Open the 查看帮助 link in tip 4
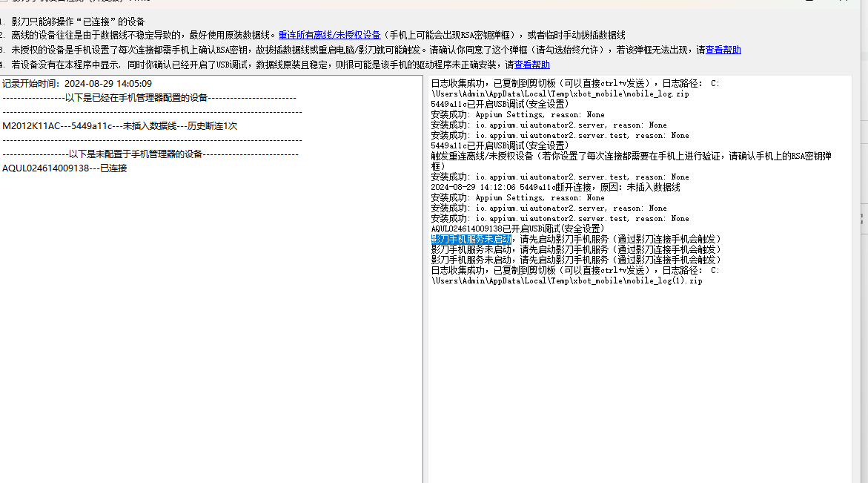 coord(532,65)
